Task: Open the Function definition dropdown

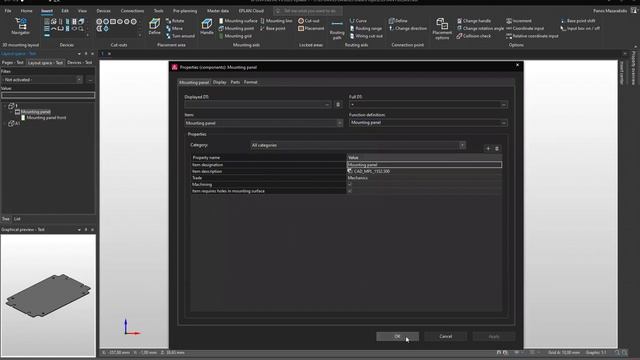Action: 504,123
